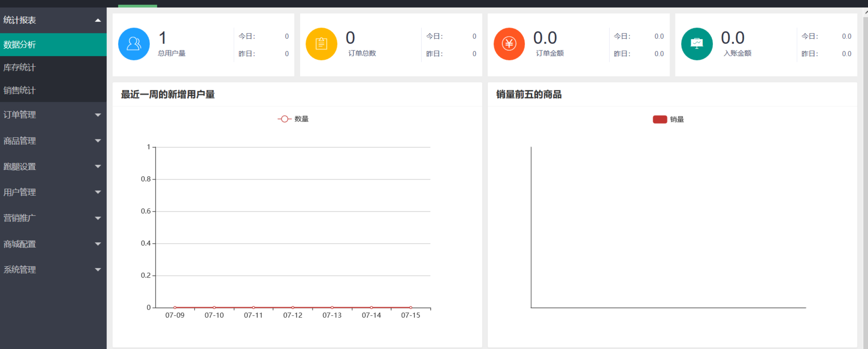Click the 07-12 data point on line chart

[293, 307]
